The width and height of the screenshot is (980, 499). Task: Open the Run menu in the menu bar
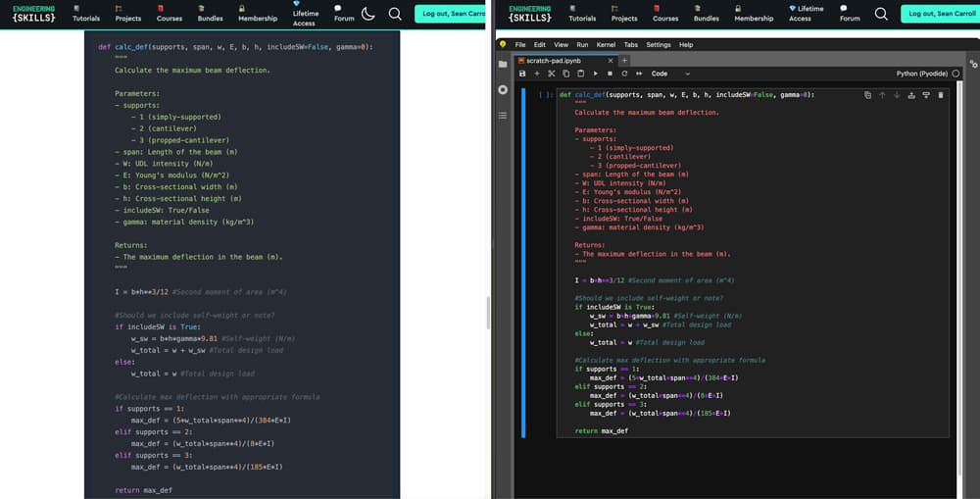[x=582, y=45]
